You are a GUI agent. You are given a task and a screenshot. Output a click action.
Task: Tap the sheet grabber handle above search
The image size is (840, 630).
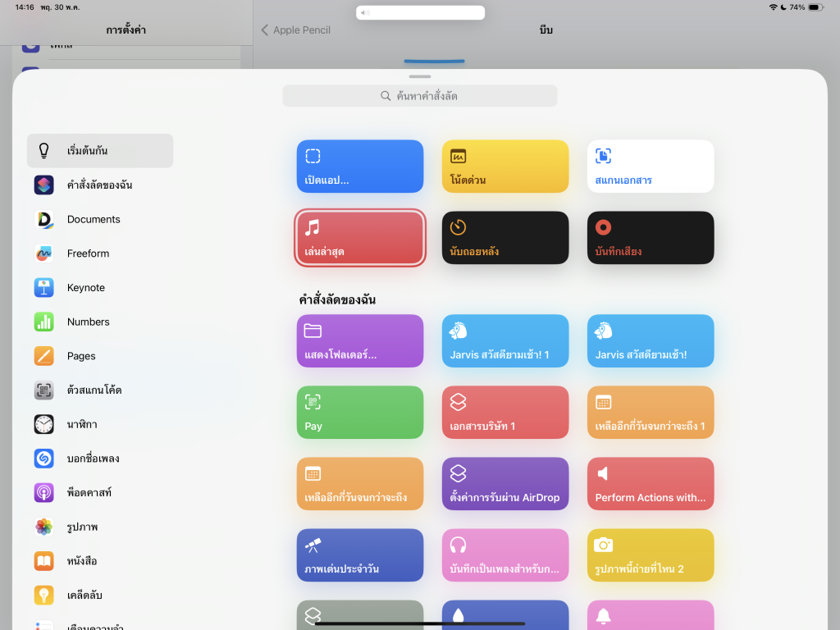[x=419, y=76]
